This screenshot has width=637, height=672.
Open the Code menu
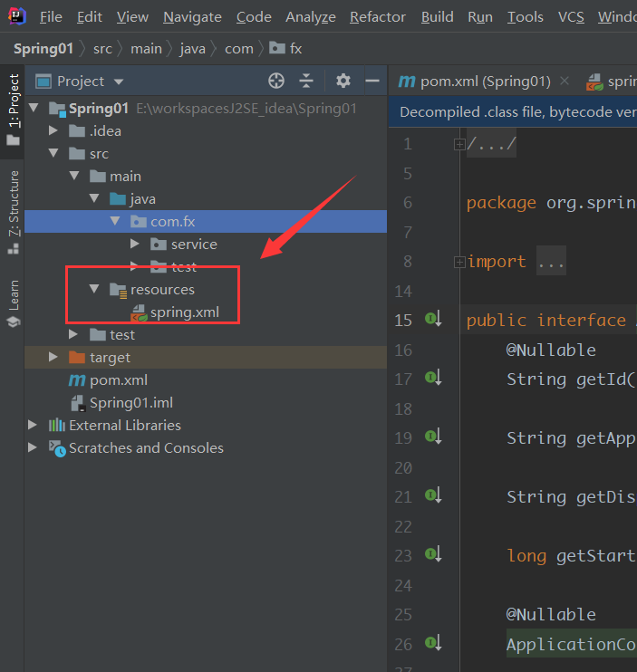[x=254, y=17]
